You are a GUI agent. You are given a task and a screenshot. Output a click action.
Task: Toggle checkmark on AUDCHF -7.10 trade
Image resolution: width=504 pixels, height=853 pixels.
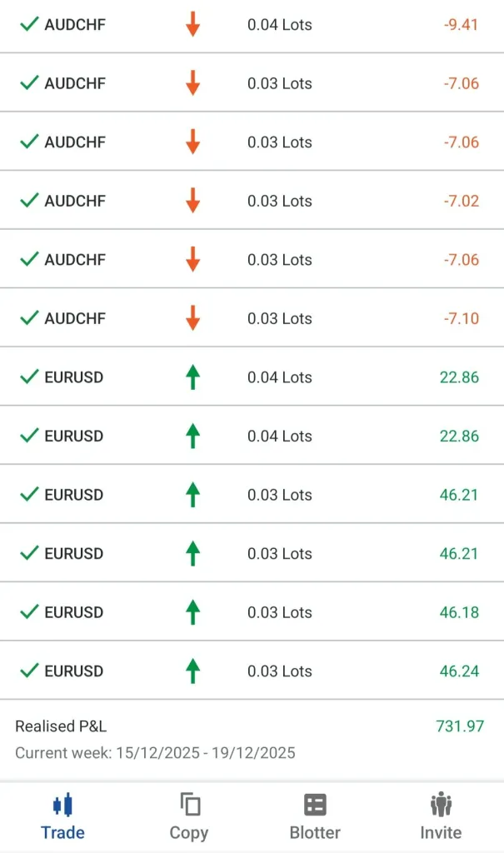click(29, 318)
